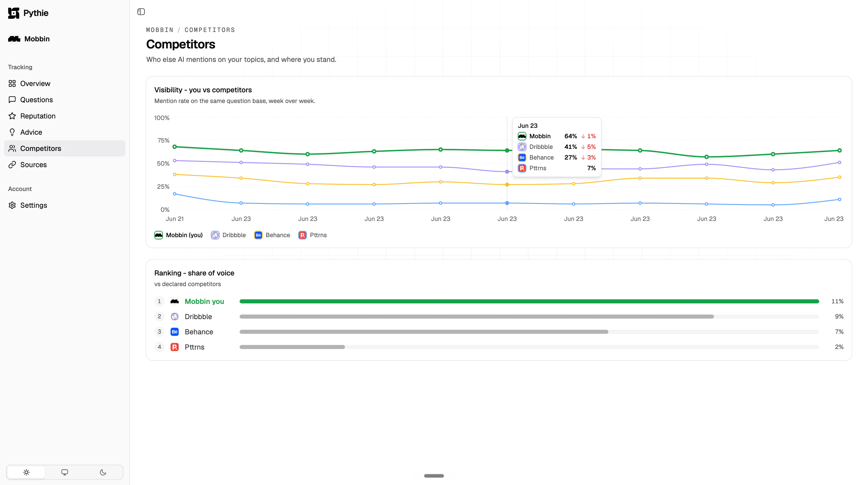Click Dribbble icon in chart tooltip
Viewport: 868px width, 485px height.
[522, 147]
